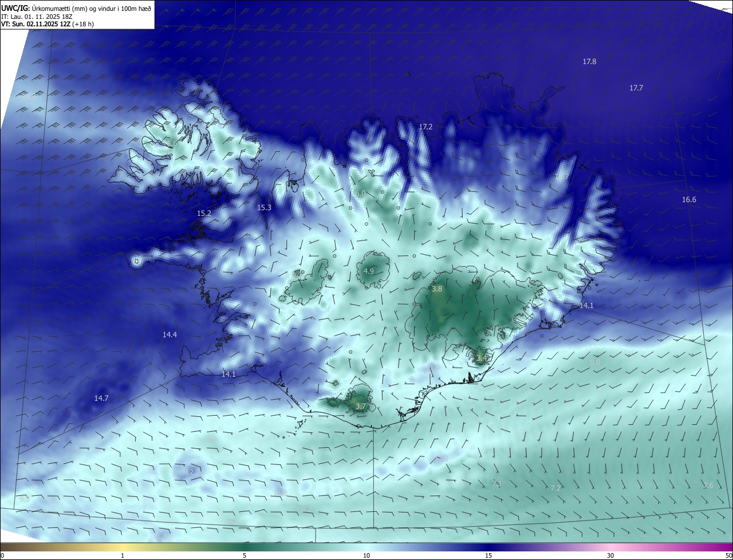733x560 pixels.
Task: Select the 17.7 map value
Action: tap(636, 88)
